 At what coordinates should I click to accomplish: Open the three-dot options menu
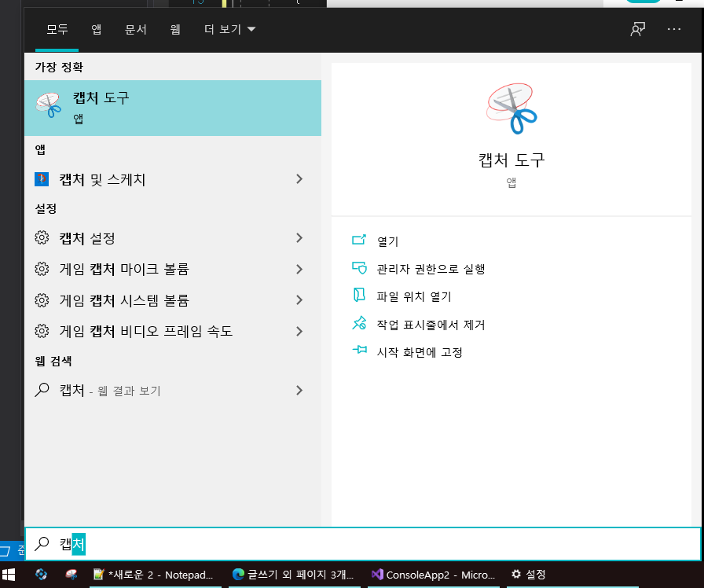[x=674, y=30]
